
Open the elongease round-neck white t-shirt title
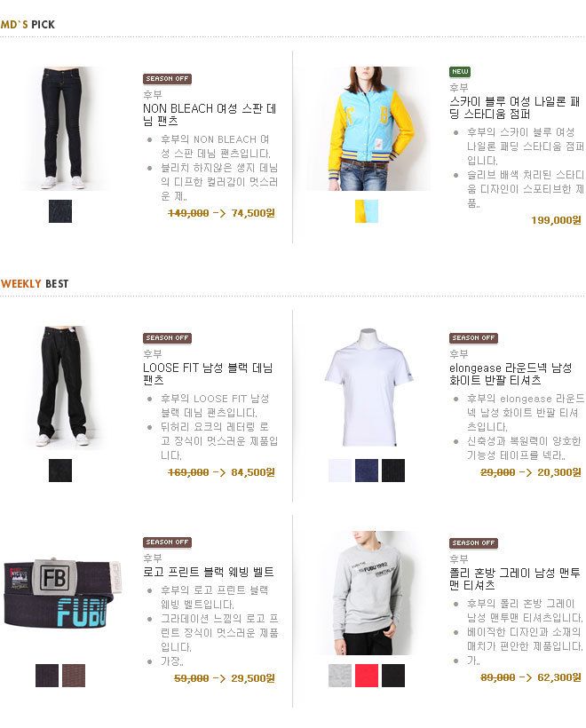coord(511,374)
